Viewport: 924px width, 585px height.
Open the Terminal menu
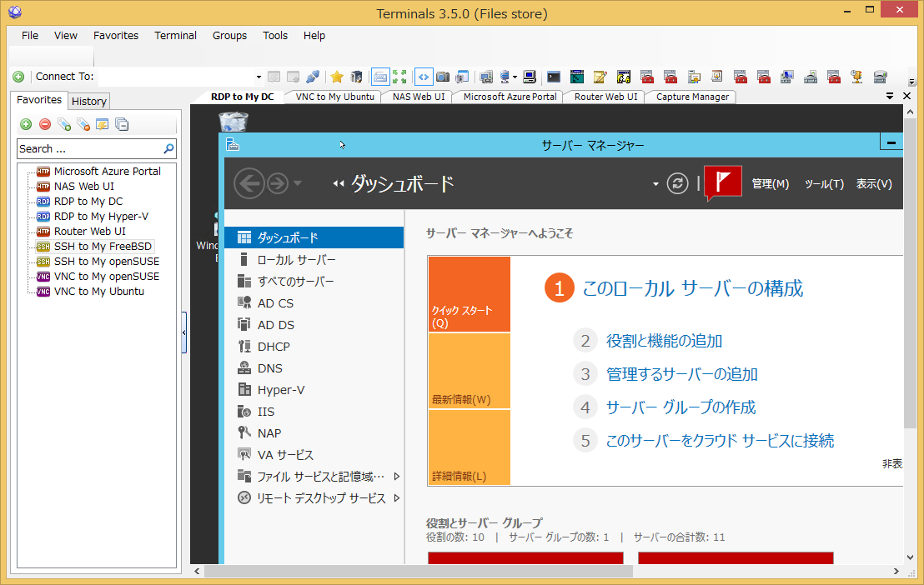[x=175, y=35]
